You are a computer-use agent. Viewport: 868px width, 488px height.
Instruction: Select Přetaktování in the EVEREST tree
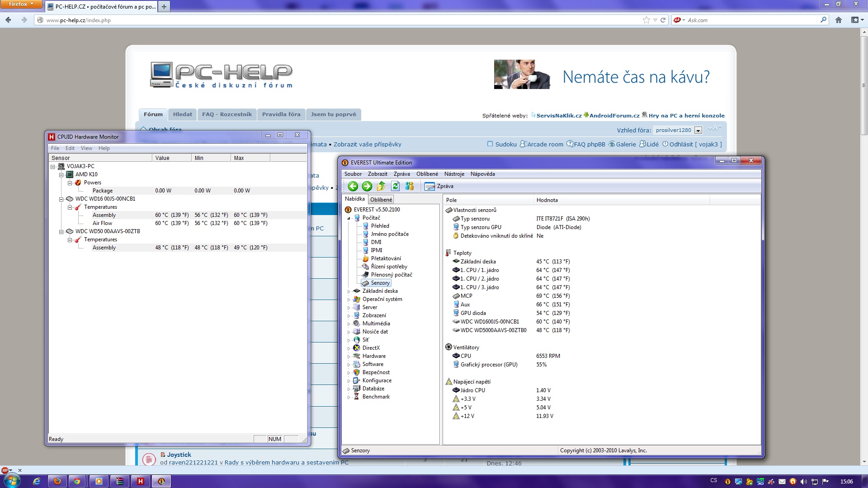tap(386, 258)
